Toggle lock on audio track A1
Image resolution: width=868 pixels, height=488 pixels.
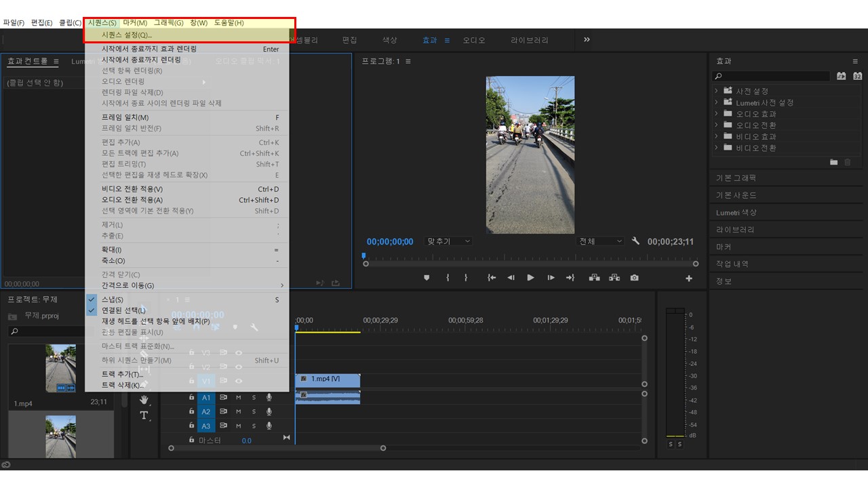191,397
